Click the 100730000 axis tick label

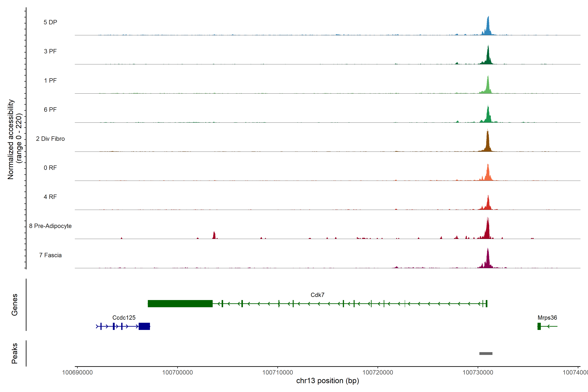click(478, 372)
